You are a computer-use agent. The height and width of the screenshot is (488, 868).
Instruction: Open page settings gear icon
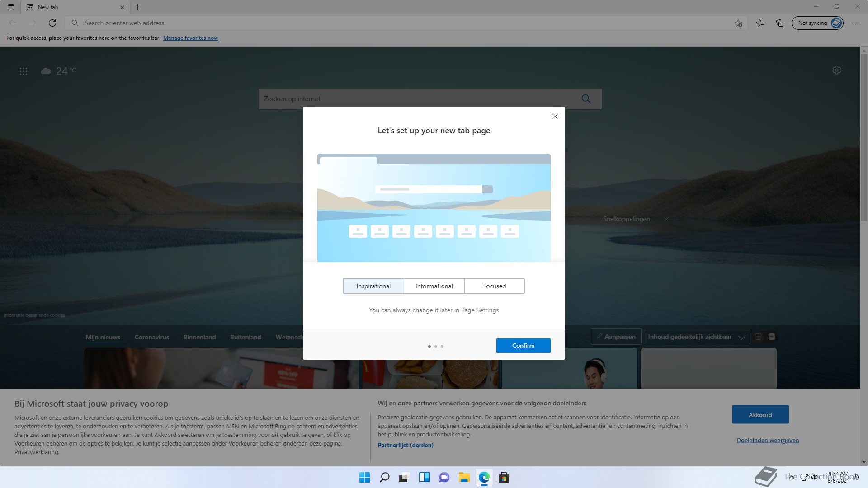[837, 70]
